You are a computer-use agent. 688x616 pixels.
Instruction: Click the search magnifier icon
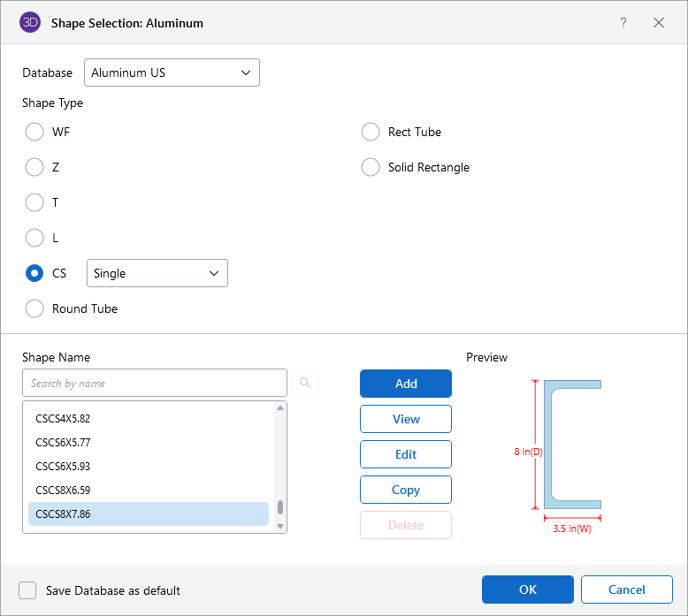[305, 383]
